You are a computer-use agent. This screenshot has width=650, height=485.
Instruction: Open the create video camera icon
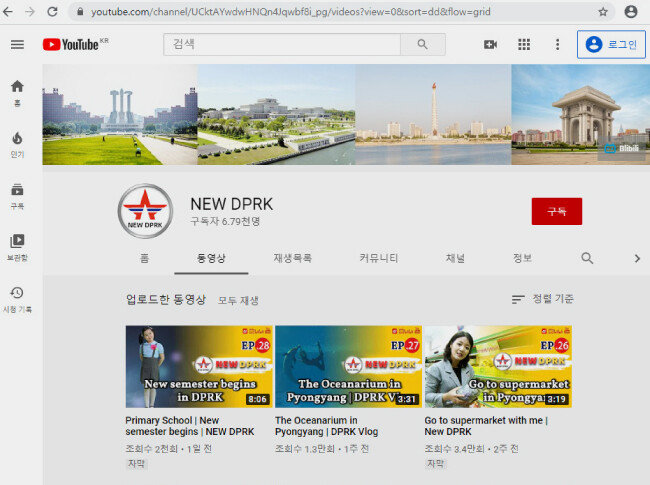coord(490,44)
